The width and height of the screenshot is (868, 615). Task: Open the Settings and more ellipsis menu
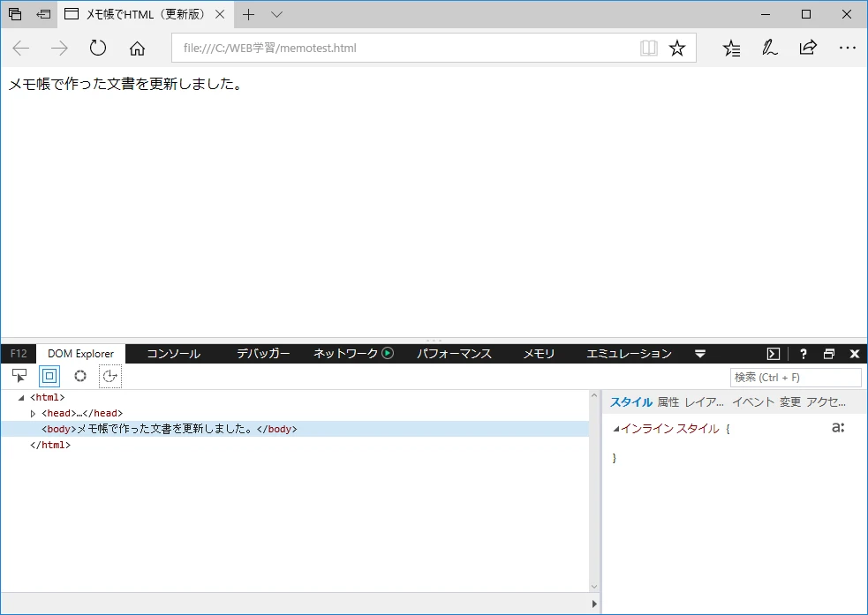tap(848, 49)
